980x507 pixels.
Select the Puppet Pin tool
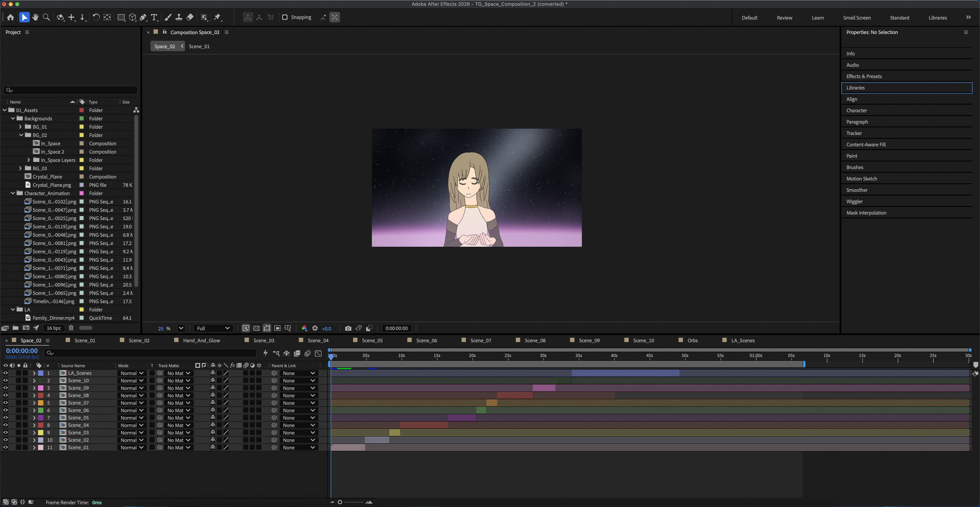pyautogui.click(x=218, y=17)
